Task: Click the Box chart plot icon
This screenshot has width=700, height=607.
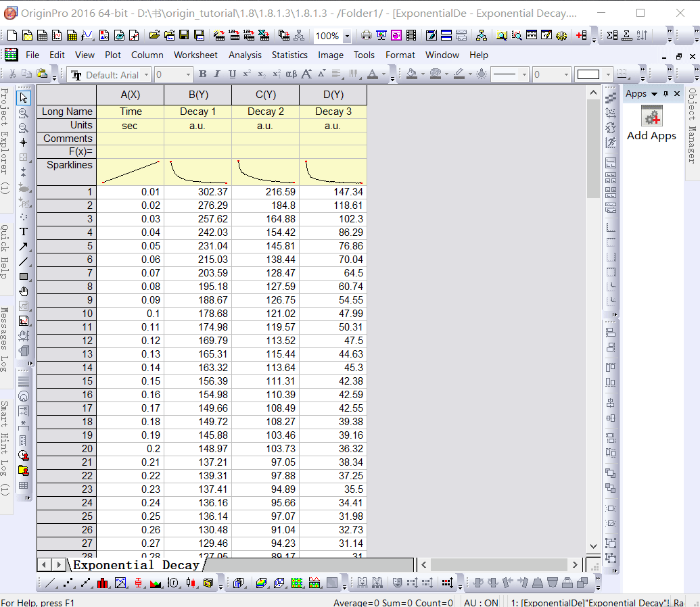Action: pyautogui.click(x=138, y=583)
